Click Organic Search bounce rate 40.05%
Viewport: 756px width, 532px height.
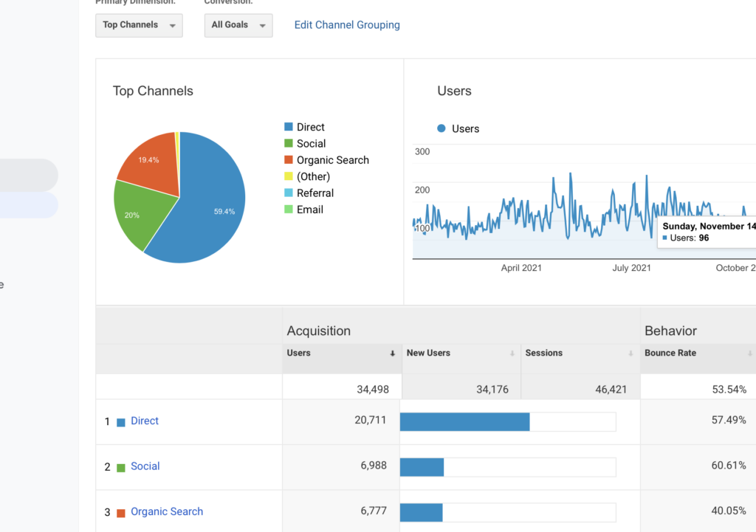pos(729,511)
